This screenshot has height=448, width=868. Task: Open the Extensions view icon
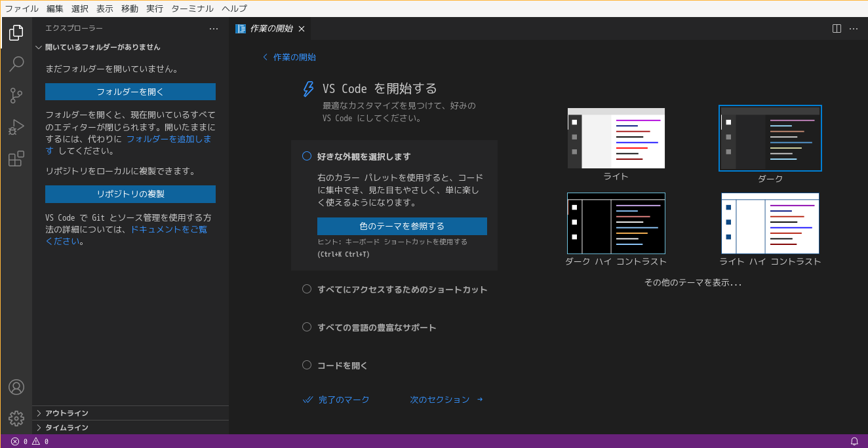16,159
